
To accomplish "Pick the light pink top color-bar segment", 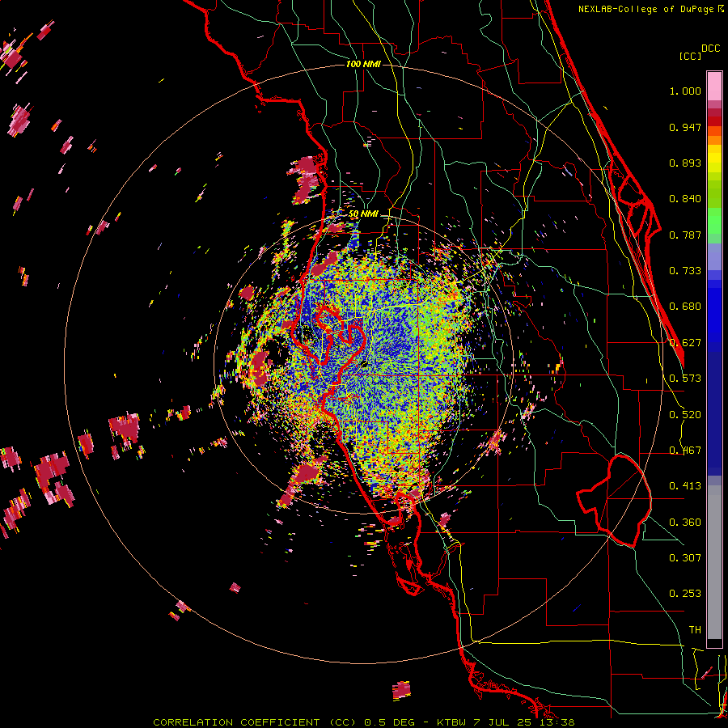I will pos(714,87).
